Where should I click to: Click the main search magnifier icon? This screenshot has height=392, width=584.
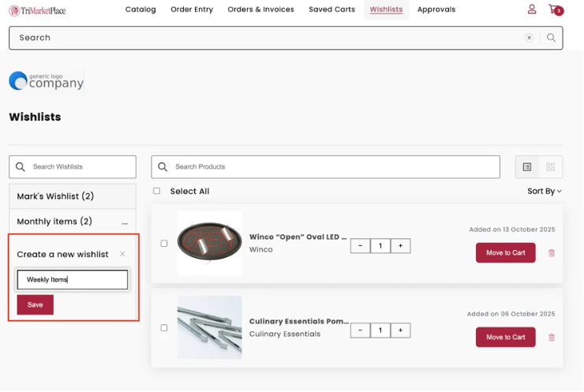point(551,38)
